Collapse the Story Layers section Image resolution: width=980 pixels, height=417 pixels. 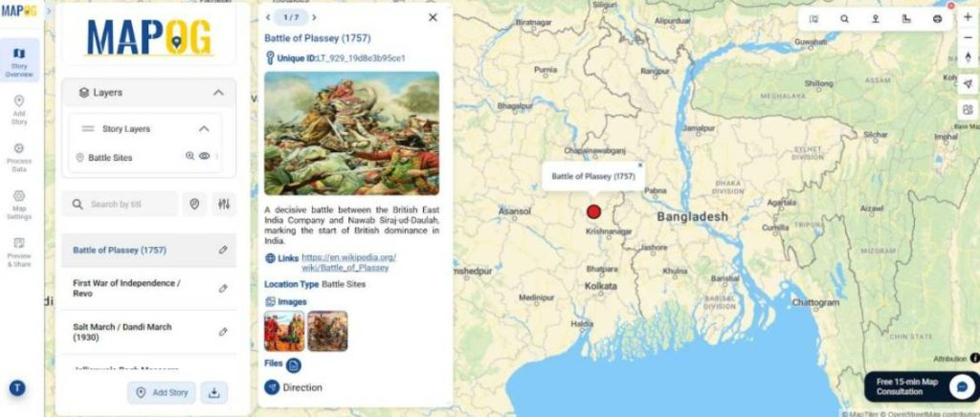(204, 128)
